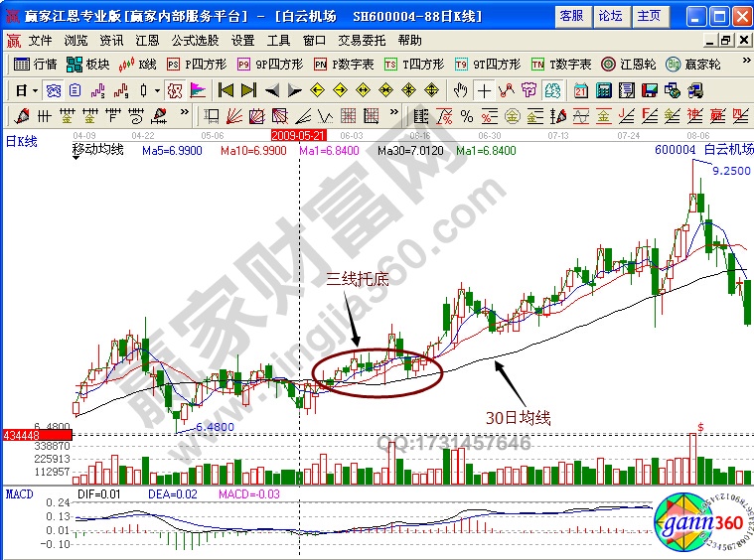
Task: Toggle the crosshair cursor tool
Action: pyautogui.click(x=484, y=90)
